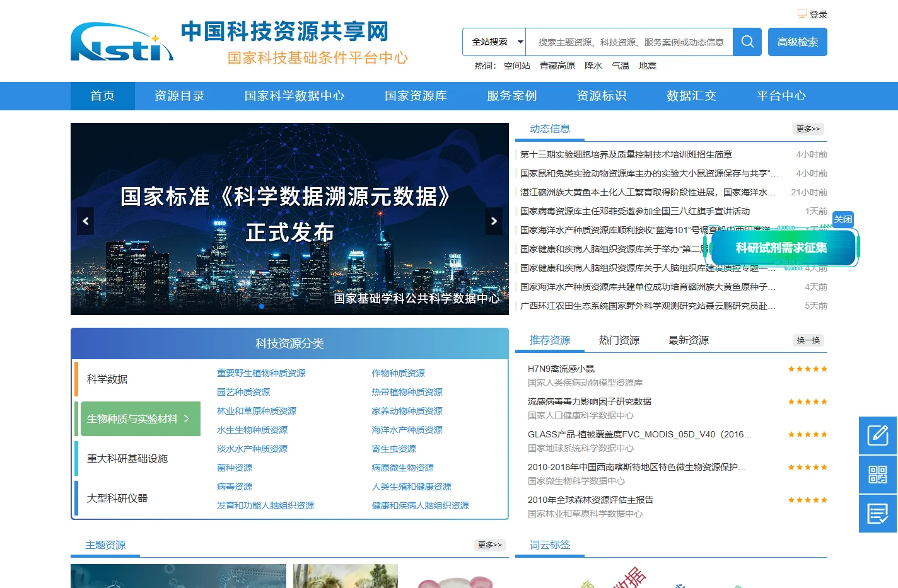Open 海洋水产种质资源 link
898x588 pixels.
point(407,430)
